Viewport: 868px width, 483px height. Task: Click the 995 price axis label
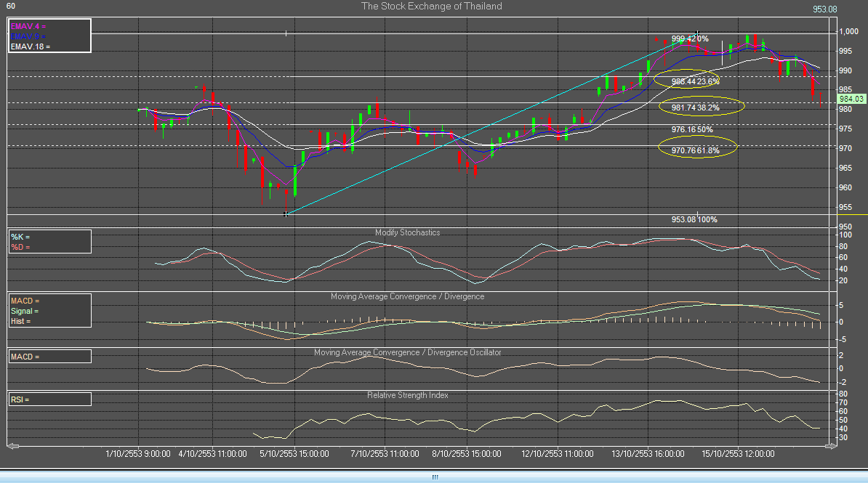coord(845,51)
